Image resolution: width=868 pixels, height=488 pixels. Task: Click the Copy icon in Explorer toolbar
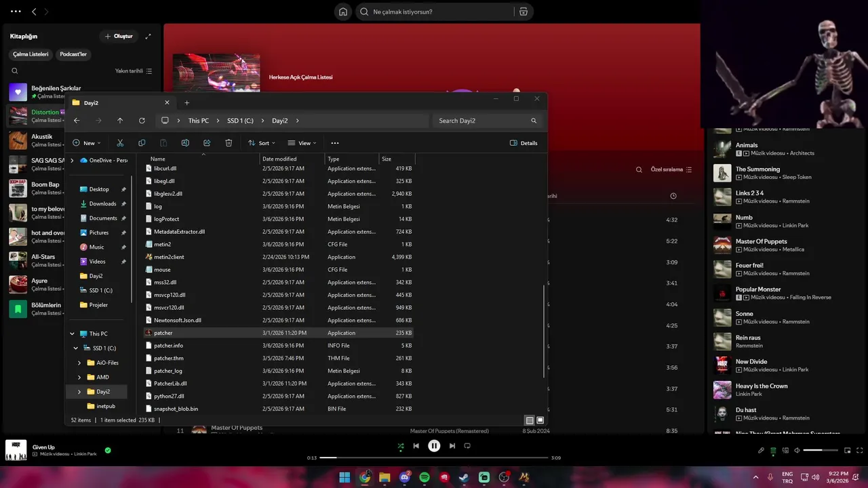(142, 143)
